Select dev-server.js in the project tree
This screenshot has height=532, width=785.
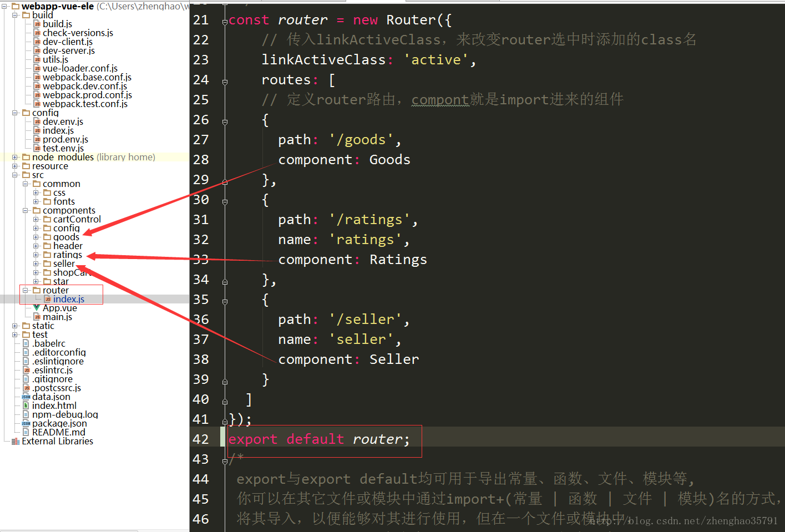69,50
